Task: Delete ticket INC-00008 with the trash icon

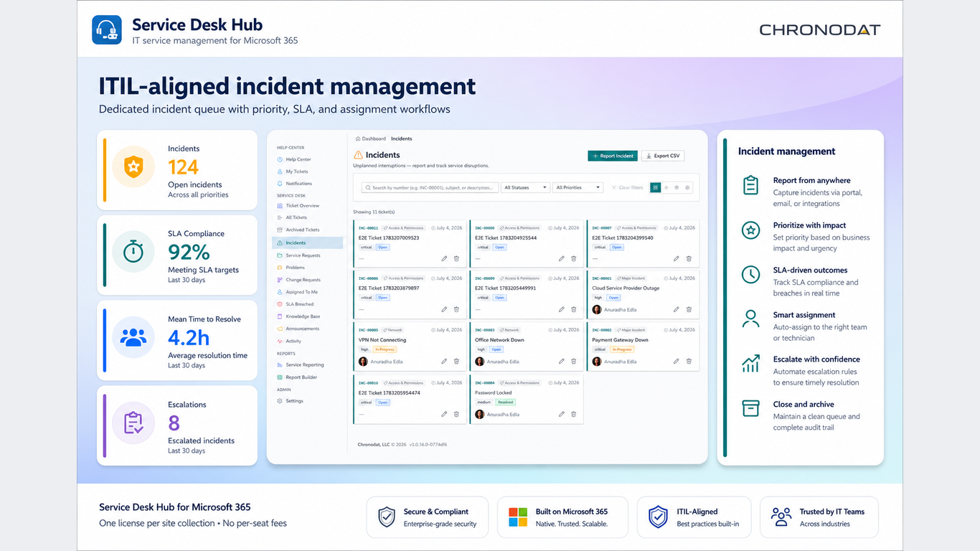Action: point(573,258)
